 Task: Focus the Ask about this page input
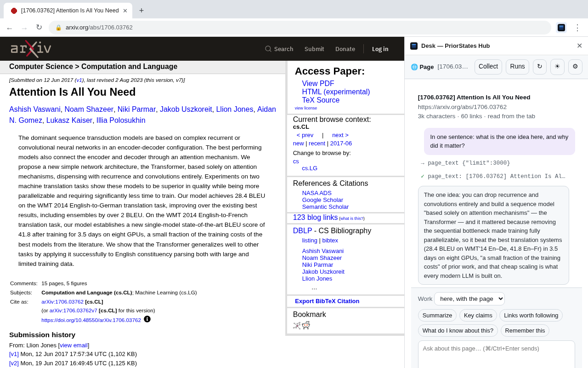pyautogui.click(x=497, y=354)
